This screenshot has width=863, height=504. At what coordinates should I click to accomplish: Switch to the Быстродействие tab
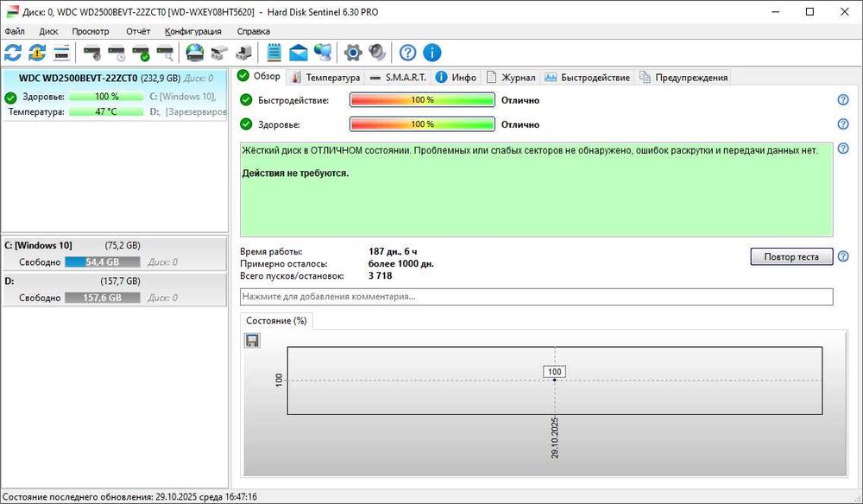pos(587,78)
